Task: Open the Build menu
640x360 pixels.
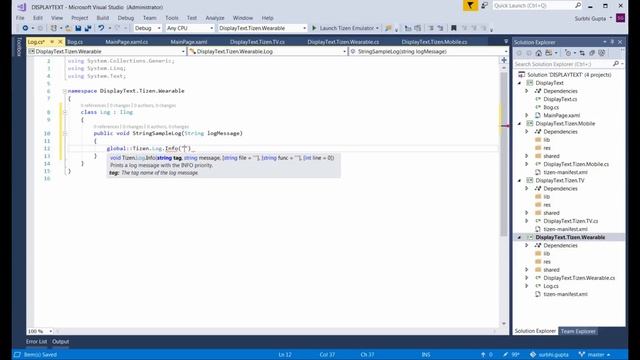Action: (103, 18)
